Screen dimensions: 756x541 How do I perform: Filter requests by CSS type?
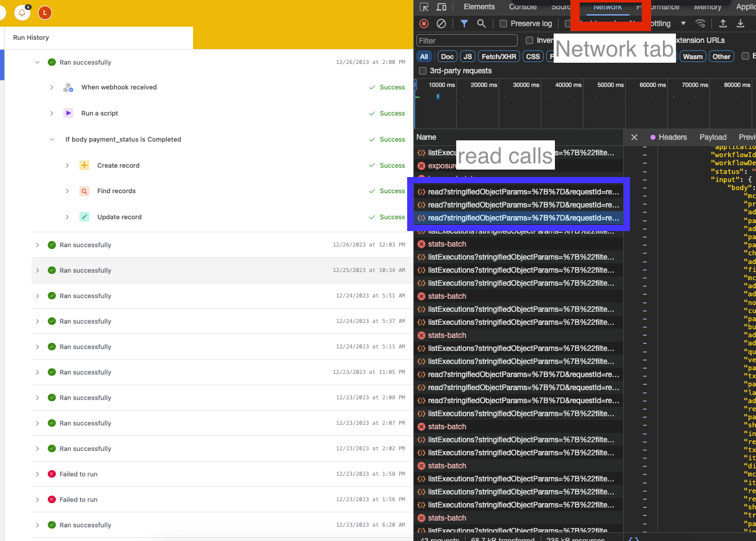(x=533, y=57)
